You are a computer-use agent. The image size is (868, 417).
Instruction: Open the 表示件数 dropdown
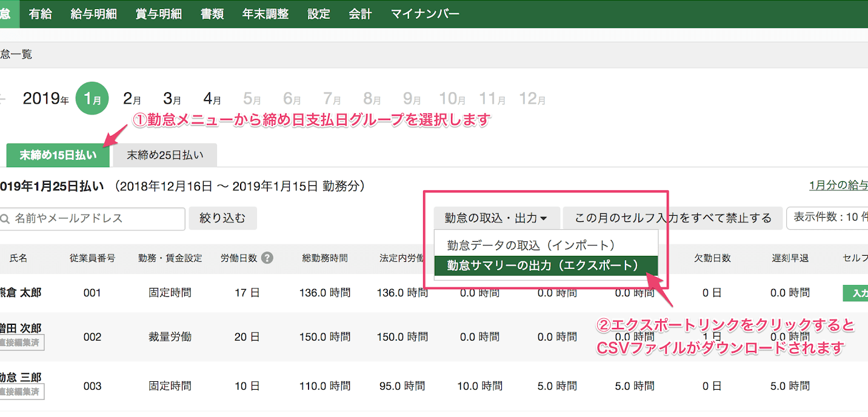[827, 218]
